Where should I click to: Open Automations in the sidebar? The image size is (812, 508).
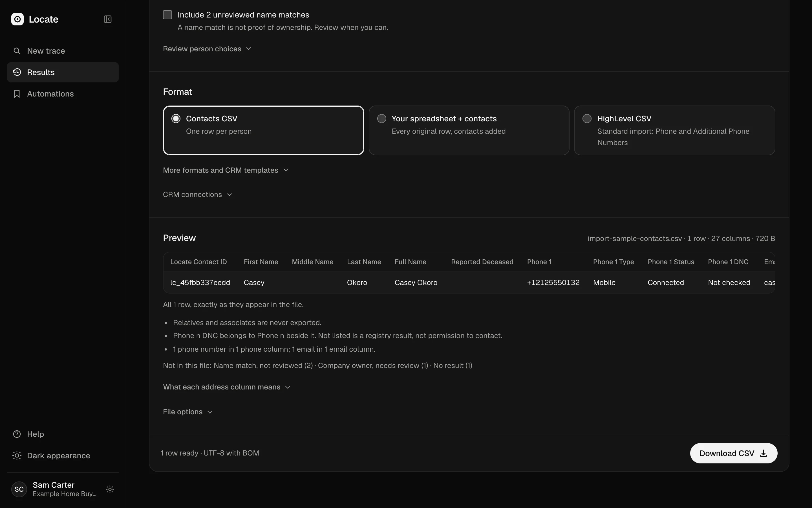(63, 94)
